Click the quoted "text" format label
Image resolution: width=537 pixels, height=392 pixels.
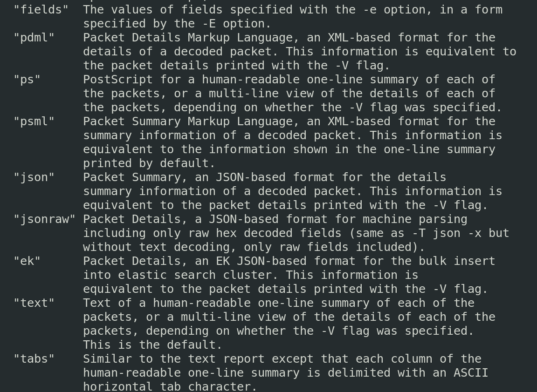34,303
